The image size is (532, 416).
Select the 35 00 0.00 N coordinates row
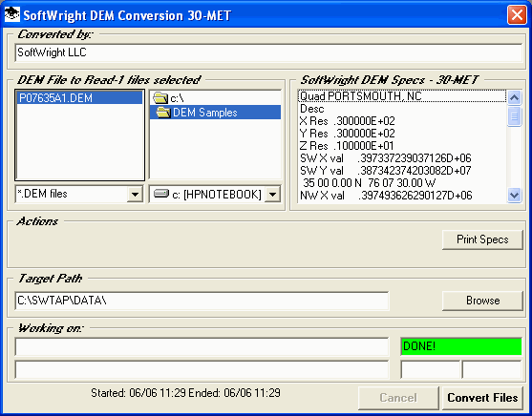pyautogui.click(x=403, y=183)
